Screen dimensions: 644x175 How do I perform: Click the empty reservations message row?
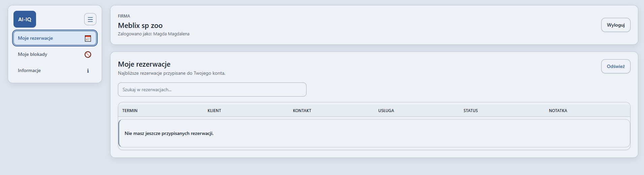tap(374, 133)
